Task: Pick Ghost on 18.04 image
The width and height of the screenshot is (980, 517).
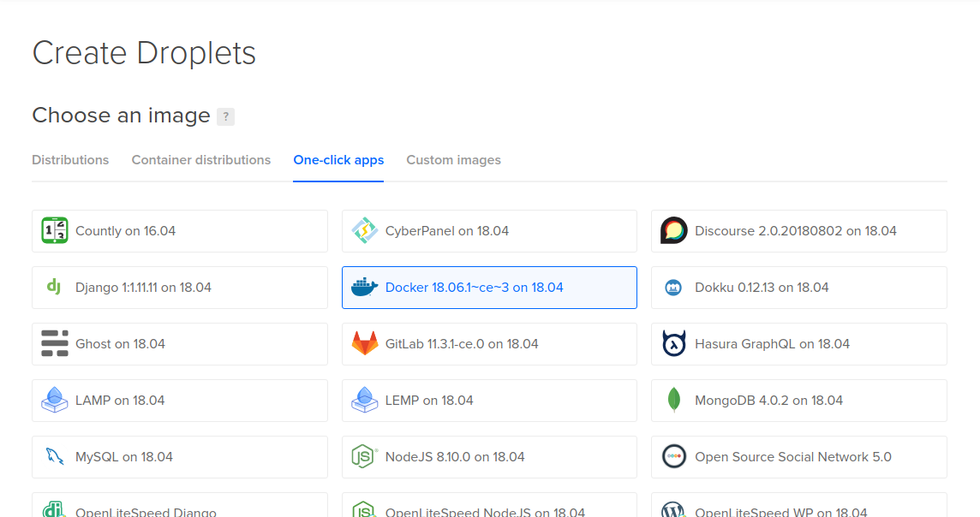Action: click(x=180, y=344)
